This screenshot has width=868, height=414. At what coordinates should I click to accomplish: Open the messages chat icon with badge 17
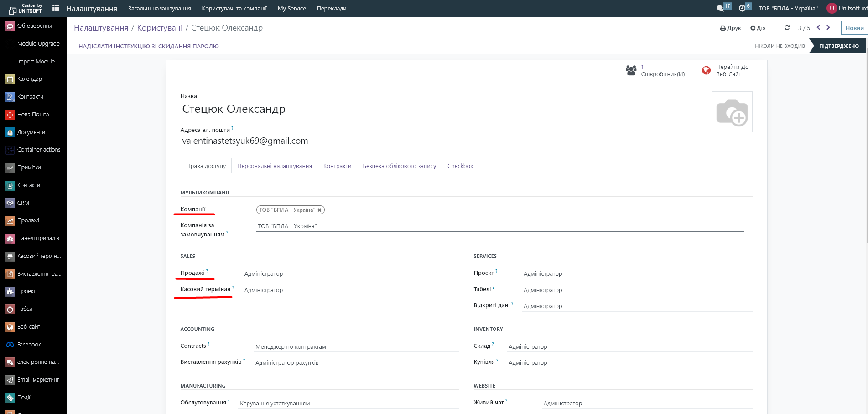[x=720, y=8]
